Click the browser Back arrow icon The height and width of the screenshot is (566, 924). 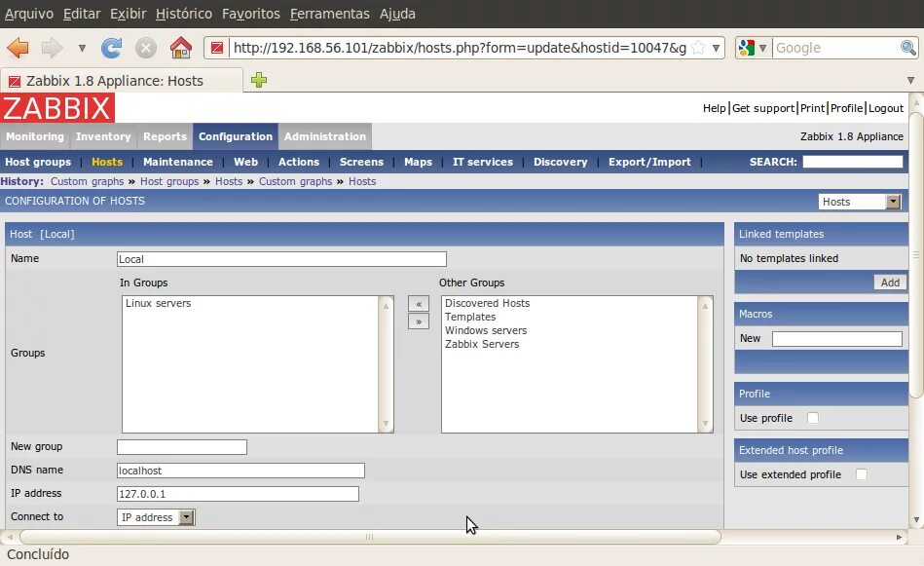click(18, 48)
